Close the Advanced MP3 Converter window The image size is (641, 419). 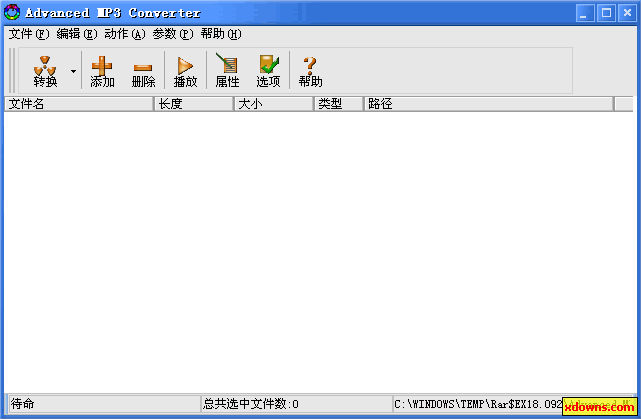[x=627, y=13]
